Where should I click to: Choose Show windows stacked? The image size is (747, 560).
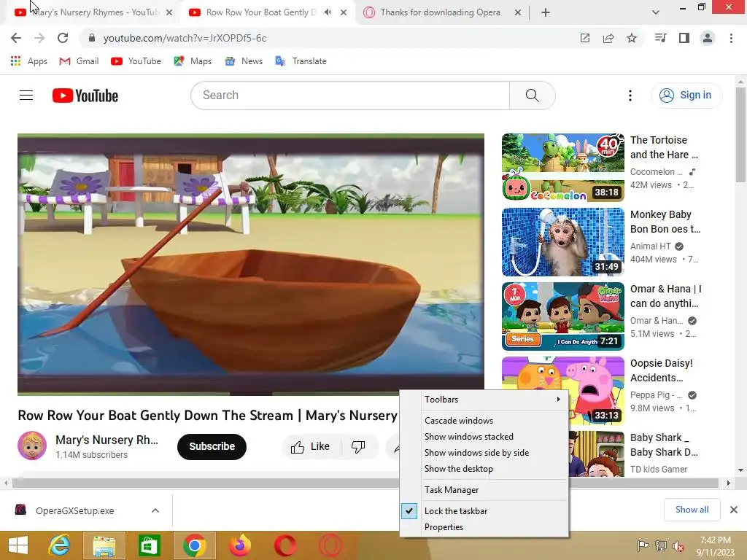pyautogui.click(x=484, y=437)
